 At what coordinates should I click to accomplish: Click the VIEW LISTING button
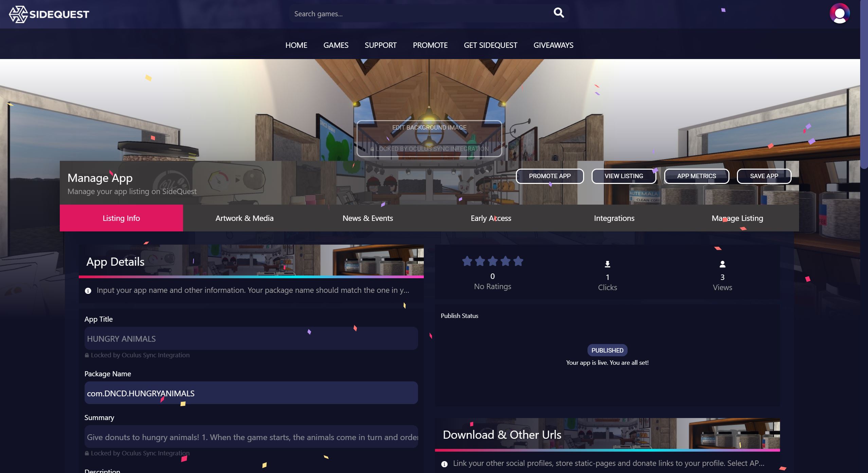[623, 176]
